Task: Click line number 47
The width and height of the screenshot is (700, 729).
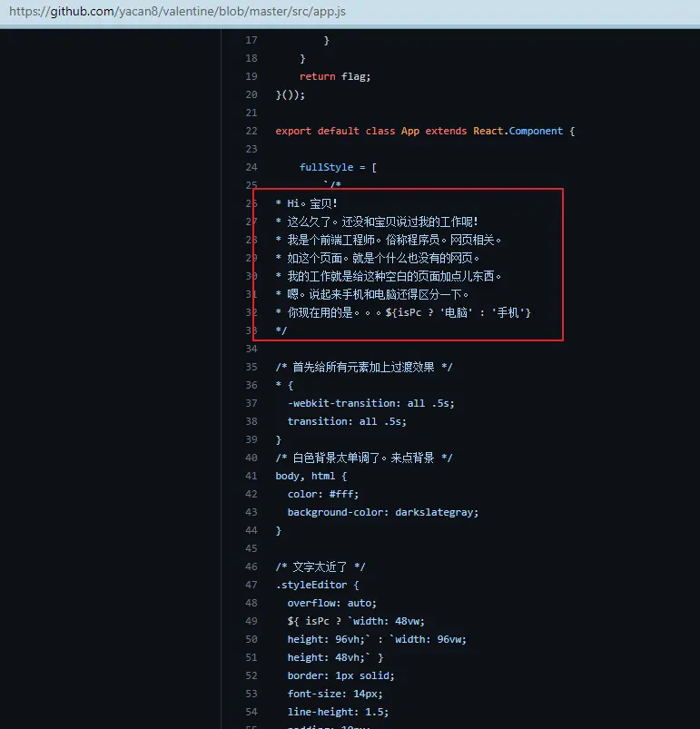Action: 251,585
